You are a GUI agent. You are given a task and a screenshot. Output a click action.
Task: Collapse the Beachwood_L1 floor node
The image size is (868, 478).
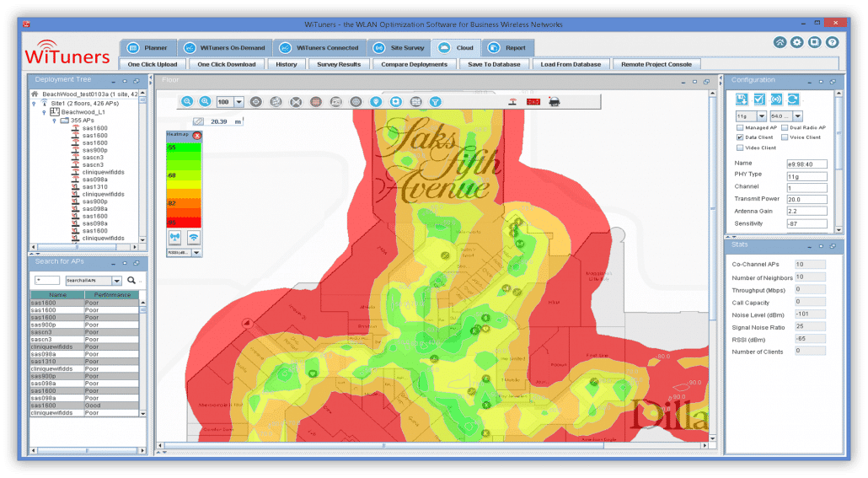tap(45, 112)
